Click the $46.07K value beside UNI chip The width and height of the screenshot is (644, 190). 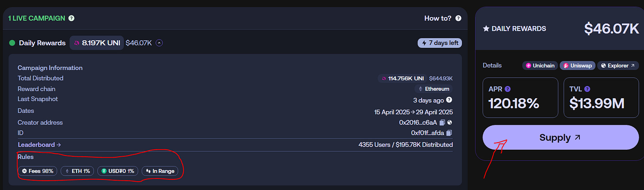(139, 43)
